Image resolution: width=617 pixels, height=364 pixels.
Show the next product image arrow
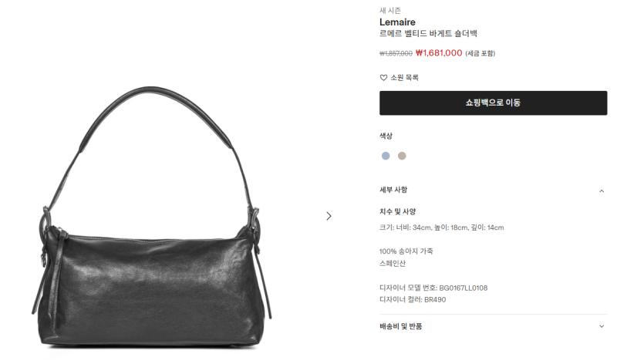(329, 216)
